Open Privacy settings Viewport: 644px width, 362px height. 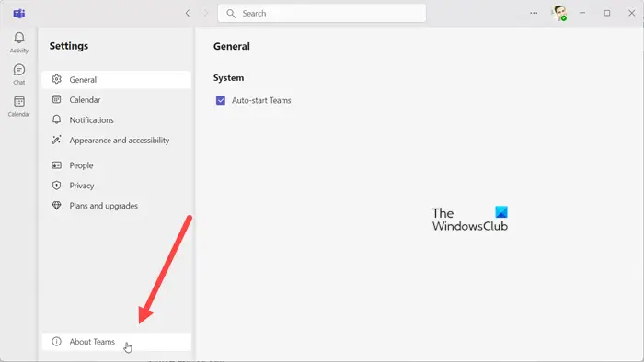click(x=116, y=186)
